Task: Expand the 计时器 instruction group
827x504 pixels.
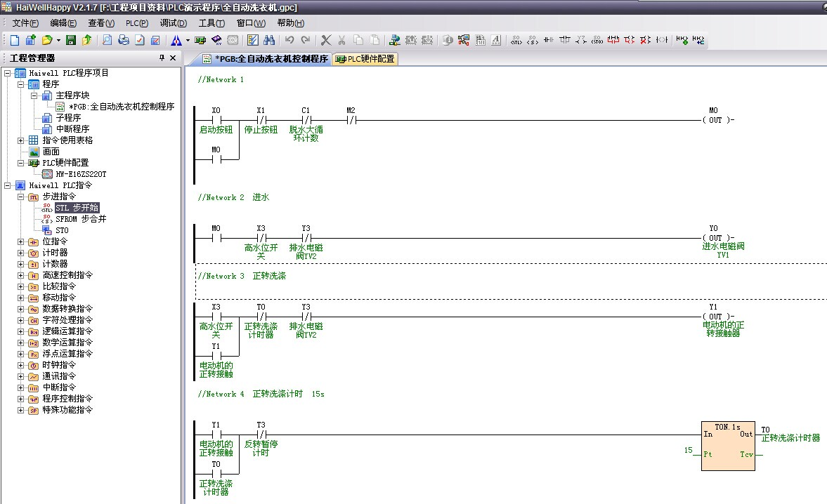Action: pyautogui.click(x=21, y=253)
